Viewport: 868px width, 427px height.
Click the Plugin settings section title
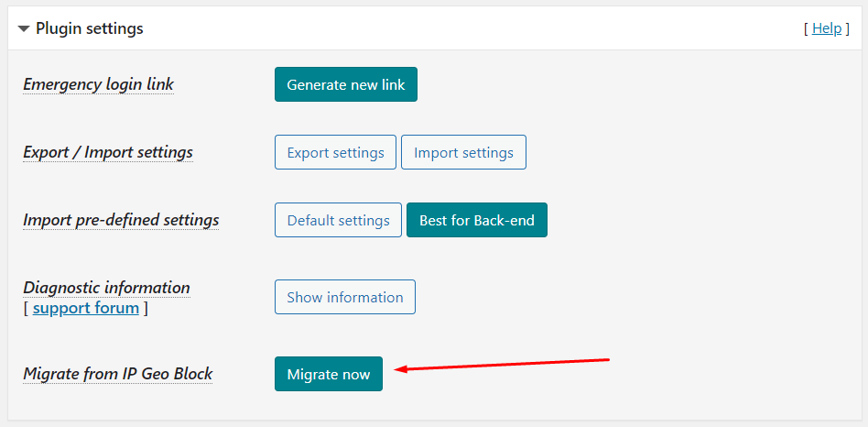pyautogui.click(x=90, y=28)
